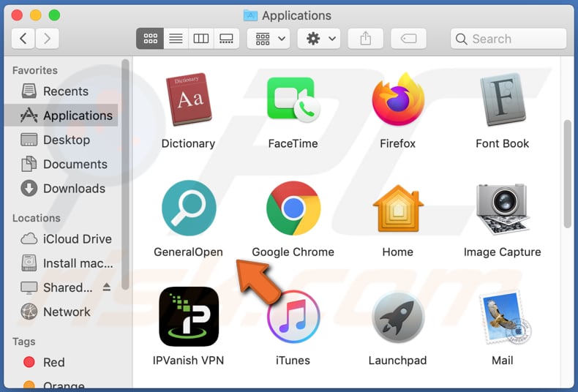
Task: Click the Mail name label
Action: (x=503, y=361)
